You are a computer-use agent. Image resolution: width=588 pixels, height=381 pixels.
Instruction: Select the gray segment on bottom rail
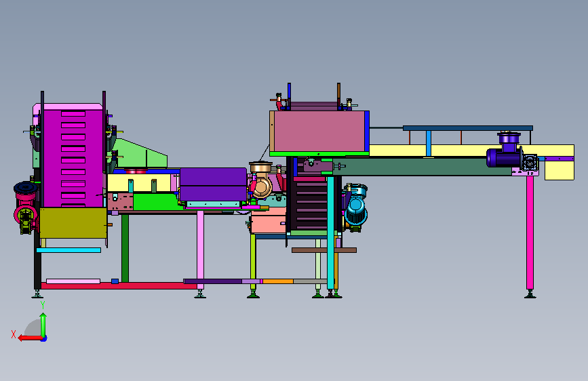click(x=310, y=281)
